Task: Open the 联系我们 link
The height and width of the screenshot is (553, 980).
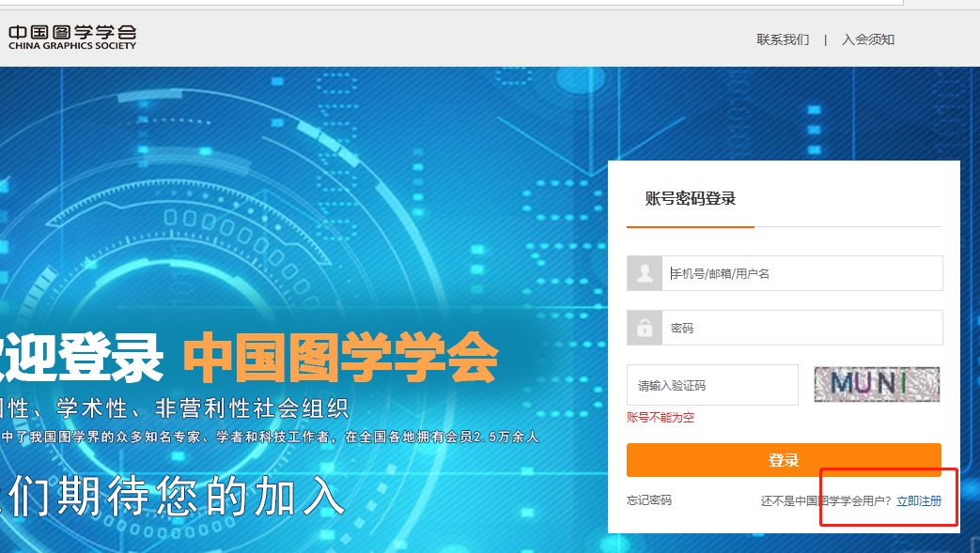Action: pyautogui.click(x=783, y=39)
